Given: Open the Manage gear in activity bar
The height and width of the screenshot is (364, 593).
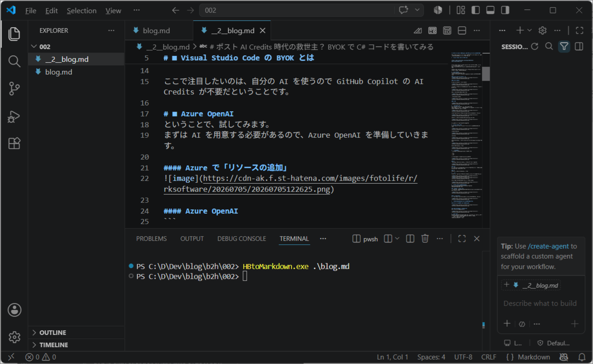Looking at the screenshot, I should (x=14, y=337).
